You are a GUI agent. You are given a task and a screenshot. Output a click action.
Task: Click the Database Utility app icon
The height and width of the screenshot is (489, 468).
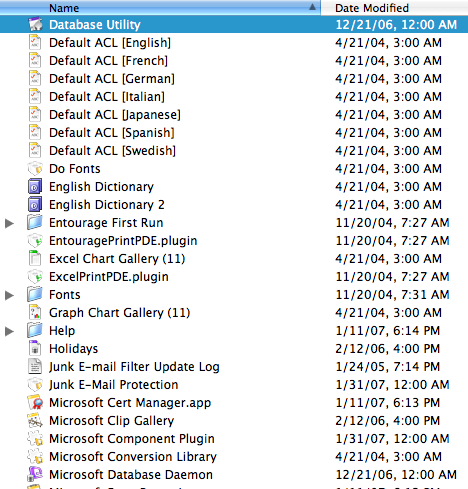[x=35, y=25]
